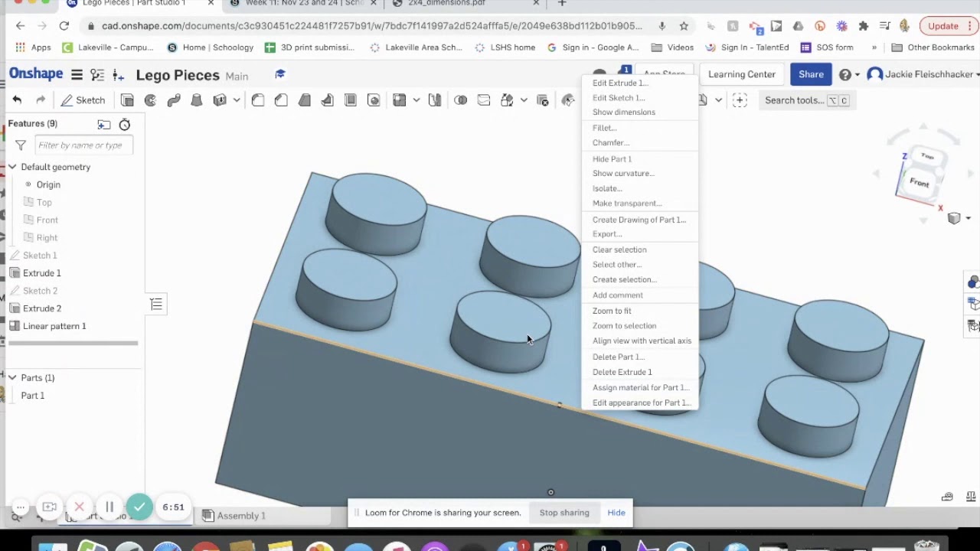Select the Extrude tool
The image size is (980, 551).
pyautogui.click(x=127, y=100)
